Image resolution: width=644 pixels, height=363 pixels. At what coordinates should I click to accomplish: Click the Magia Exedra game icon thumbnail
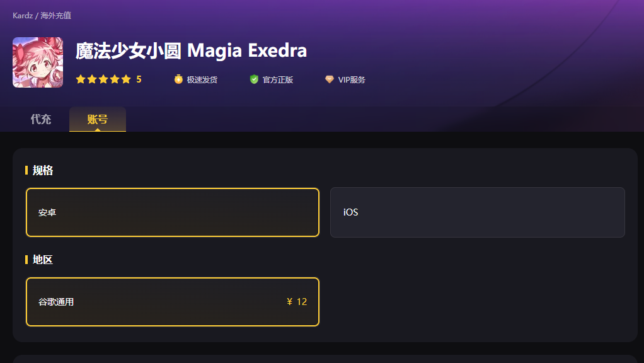point(38,62)
